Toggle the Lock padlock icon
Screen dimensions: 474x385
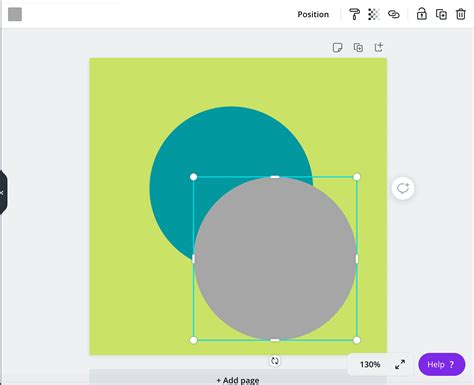pos(422,14)
